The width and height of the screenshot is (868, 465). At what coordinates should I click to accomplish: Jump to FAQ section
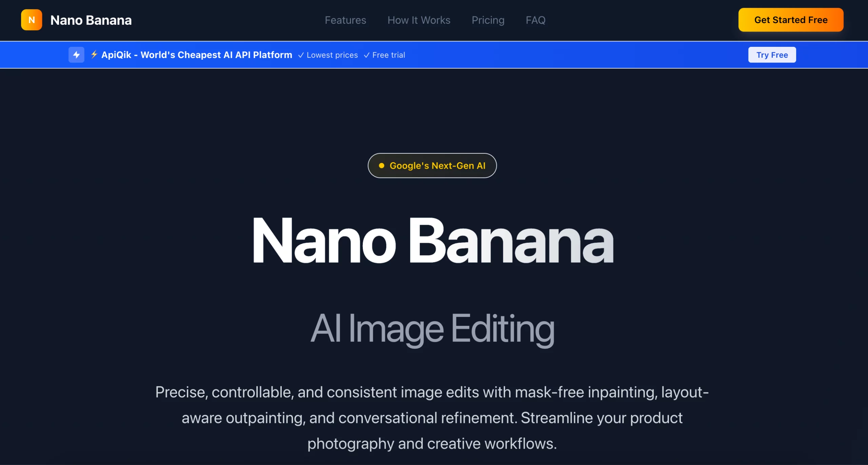pyautogui.click(x=535, y=20)
